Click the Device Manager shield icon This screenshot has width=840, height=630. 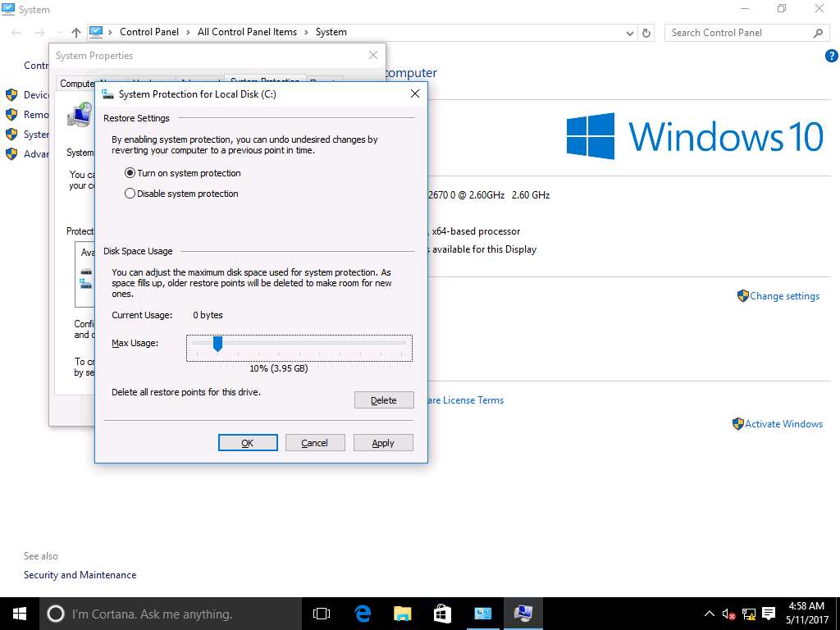(x=11, y=95)
